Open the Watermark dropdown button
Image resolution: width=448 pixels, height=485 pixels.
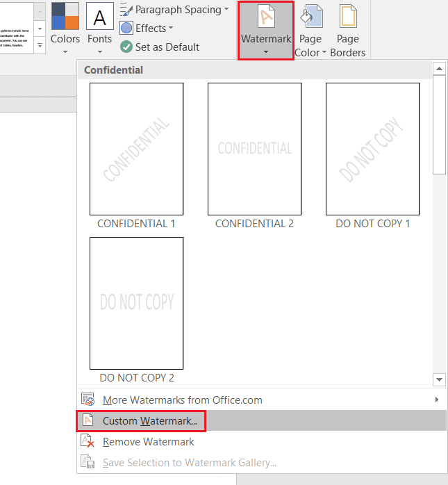(x=266, y=30)
